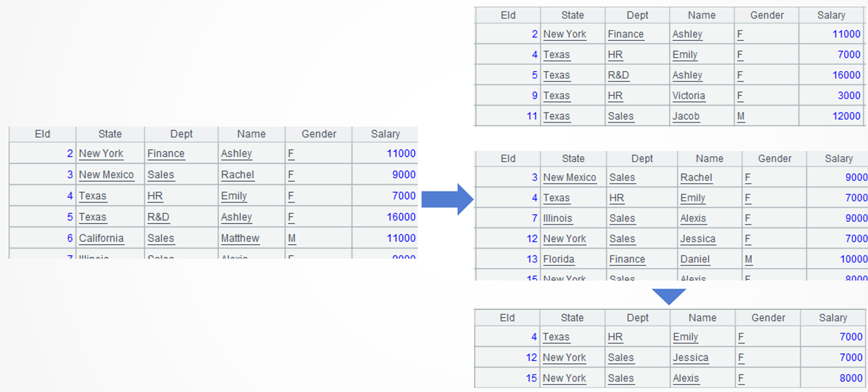The image size is (868, 392).
Task: Click the Finance department in Daniel's row
Action: click(x=627, y=259)
